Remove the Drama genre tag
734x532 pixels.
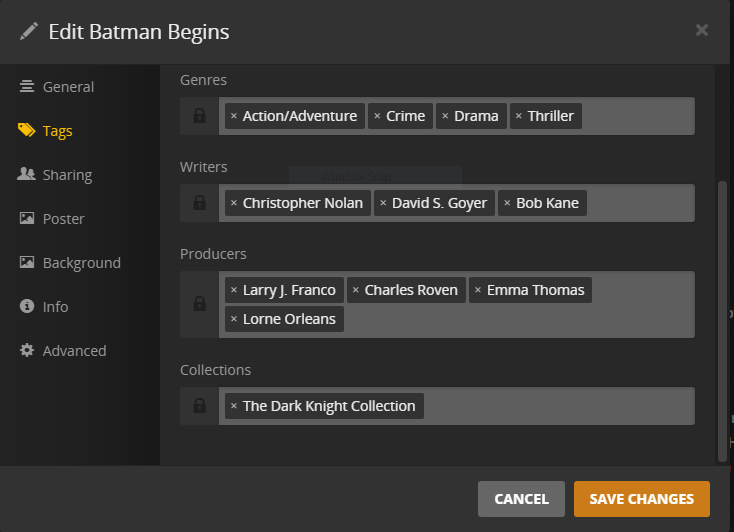pos(445,116)
